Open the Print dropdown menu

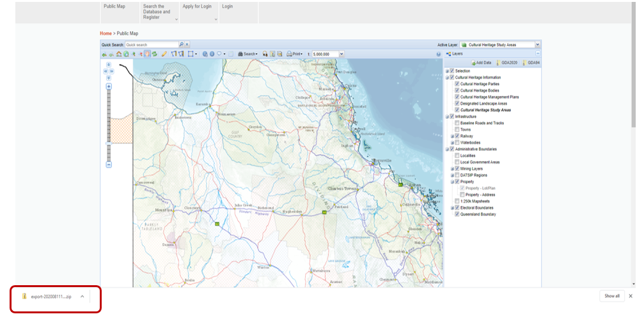click(295, 54)
